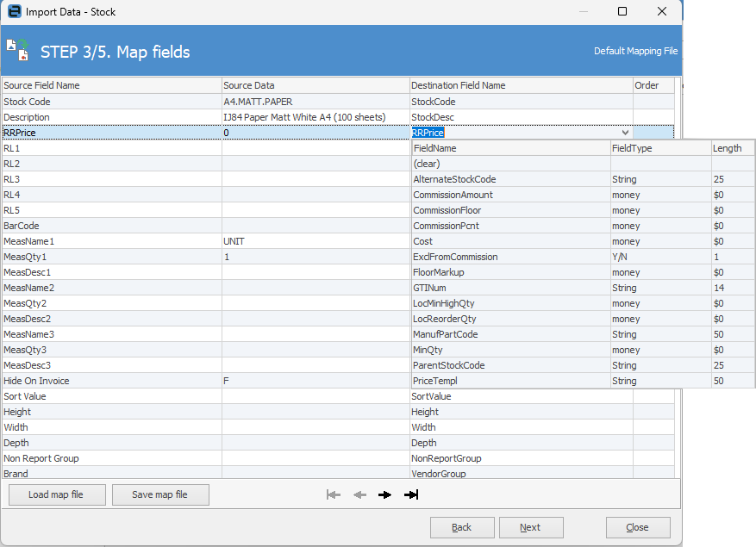Image resolution: width=756 pixels, height=547 pixels.
Task: Go Back to previous step
Action: [x=462, y=527]
